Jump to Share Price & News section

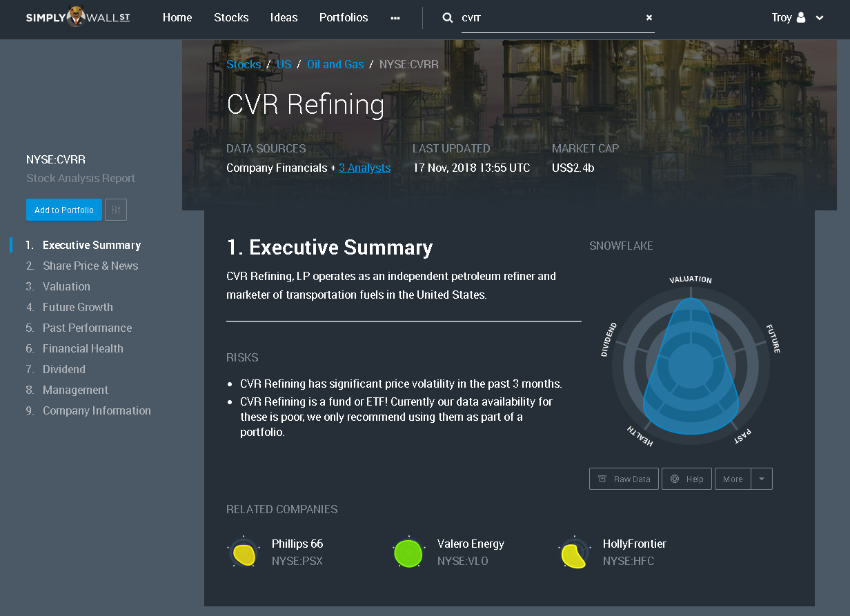point(90,266)
